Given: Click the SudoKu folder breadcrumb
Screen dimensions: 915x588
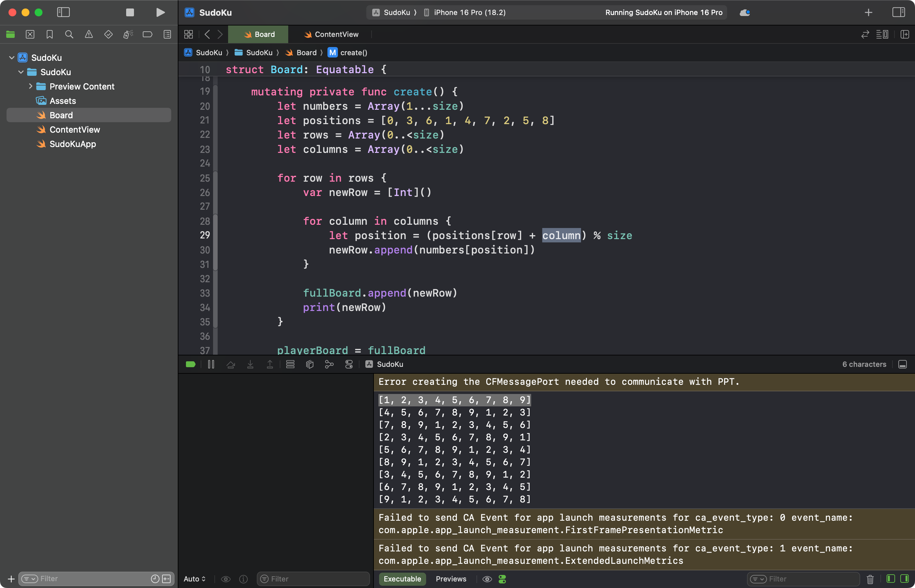Looking at the screenshot, I should pos(254,53).
